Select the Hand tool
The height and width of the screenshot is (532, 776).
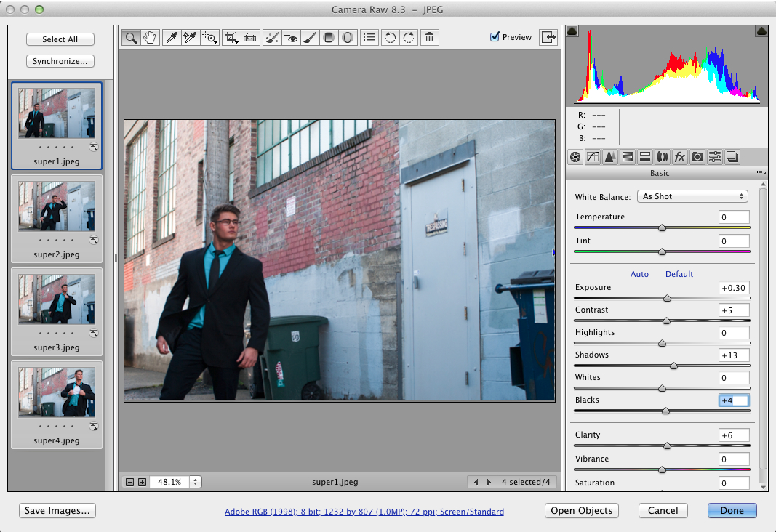[151, 38]
